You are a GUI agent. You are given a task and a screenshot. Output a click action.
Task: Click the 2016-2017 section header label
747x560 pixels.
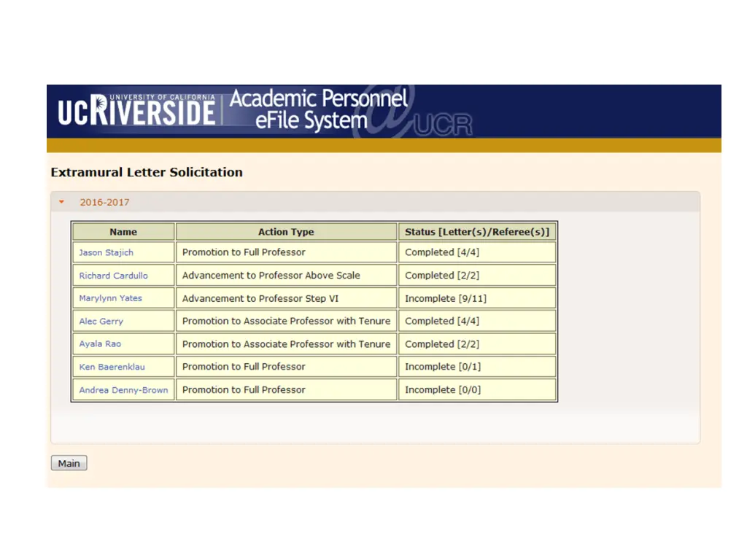click(x=104, y=203)
